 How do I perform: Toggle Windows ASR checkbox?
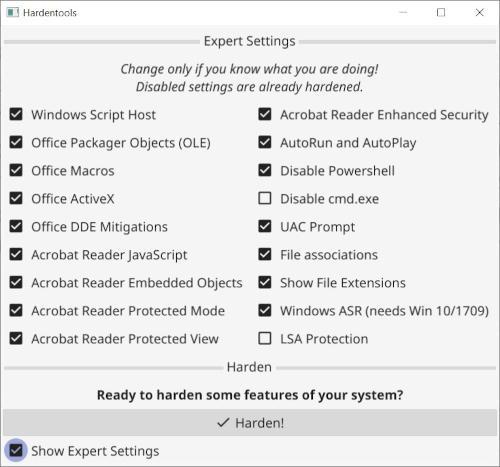(265, 310)
